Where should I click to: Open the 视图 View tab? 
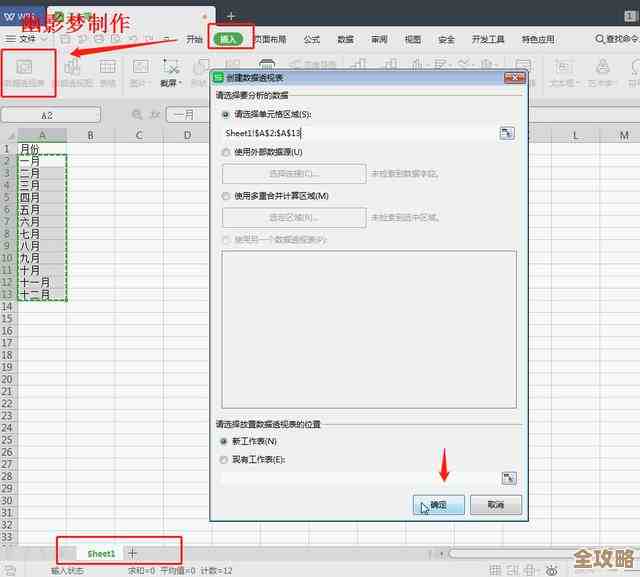(413, 39)
